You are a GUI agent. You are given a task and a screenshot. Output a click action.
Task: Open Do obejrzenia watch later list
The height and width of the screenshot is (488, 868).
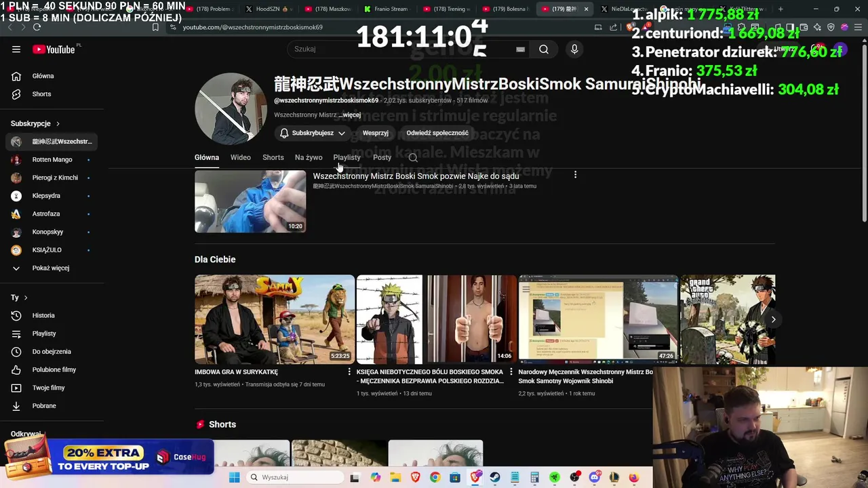pos(52,352)
